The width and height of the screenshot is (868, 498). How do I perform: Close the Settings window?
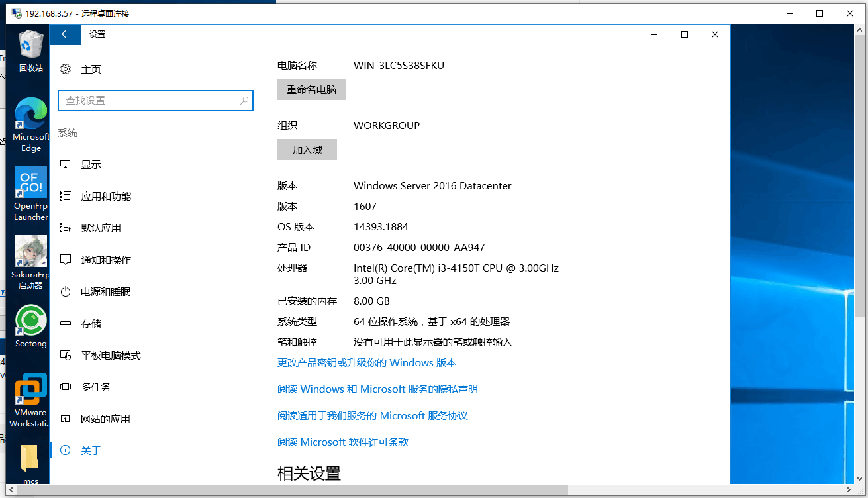point(715,34)
